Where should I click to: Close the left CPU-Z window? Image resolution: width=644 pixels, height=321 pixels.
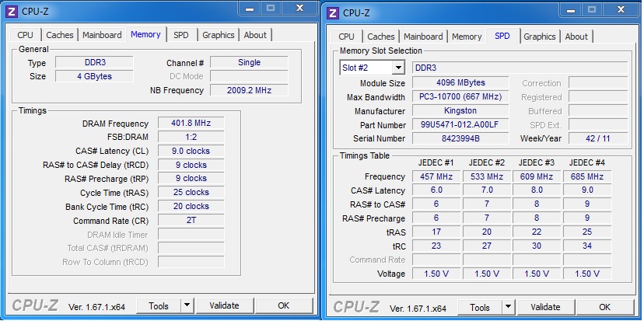pos(299,9)
